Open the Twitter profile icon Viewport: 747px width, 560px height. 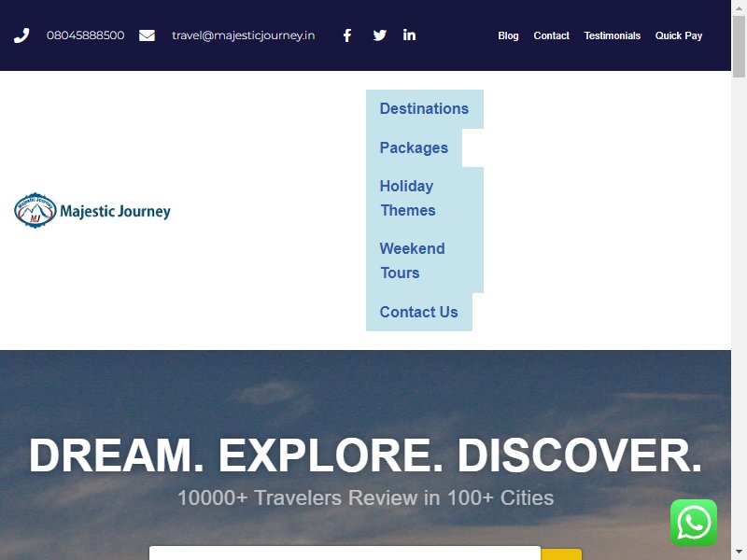pos(380,35)
